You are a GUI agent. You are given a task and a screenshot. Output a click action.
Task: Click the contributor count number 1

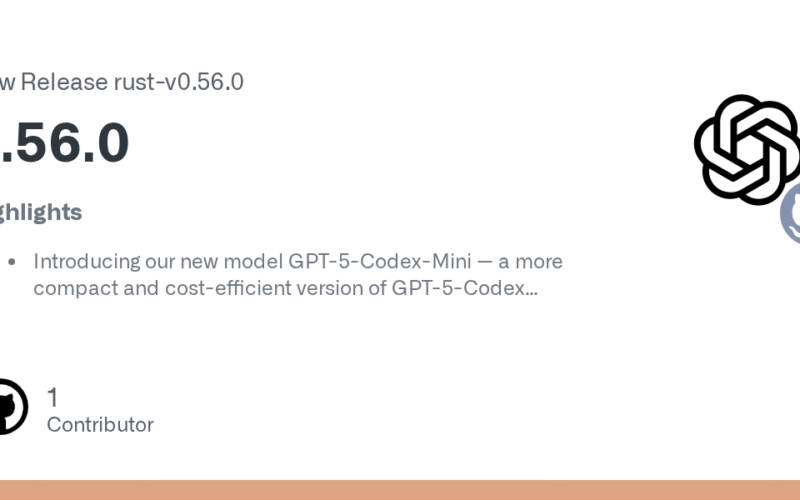coord(53,397)
